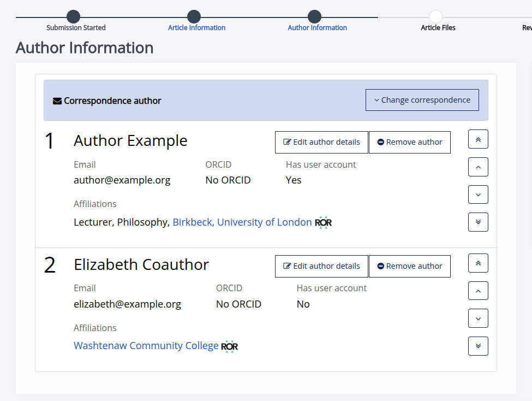Move Elizabeth Coauthor down one position
Viewport: 532px width, 401px height.
[x=478, y=319]
